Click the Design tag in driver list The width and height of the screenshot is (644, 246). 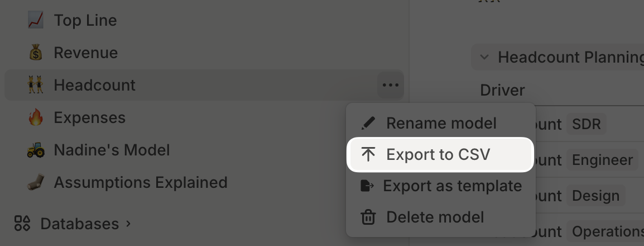pos(595,195)
